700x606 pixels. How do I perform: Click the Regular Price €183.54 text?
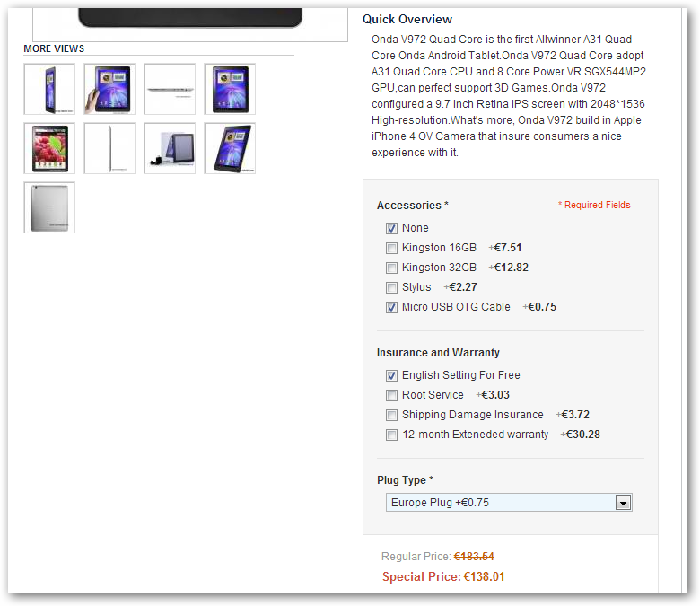[438, 557]
